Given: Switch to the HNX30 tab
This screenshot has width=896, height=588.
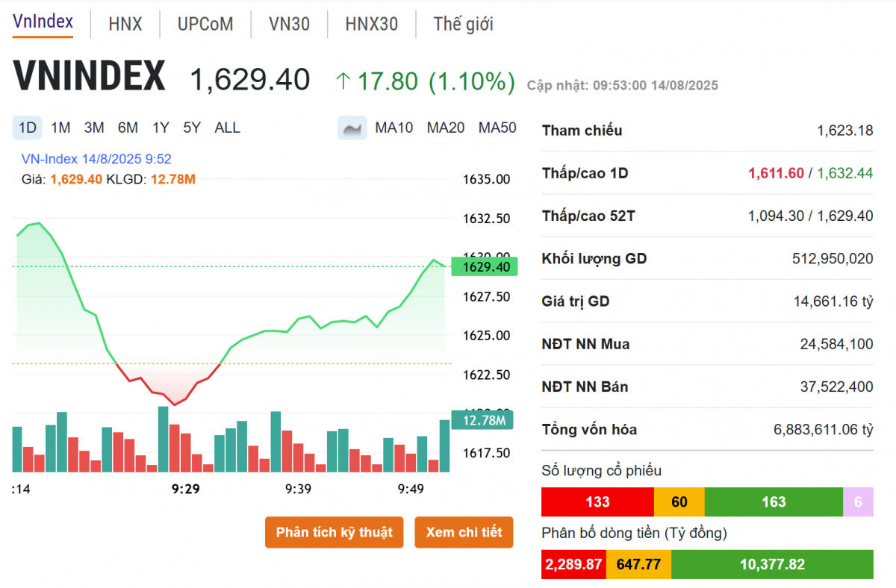Looking at the screenshot, I should pos(371,24).
